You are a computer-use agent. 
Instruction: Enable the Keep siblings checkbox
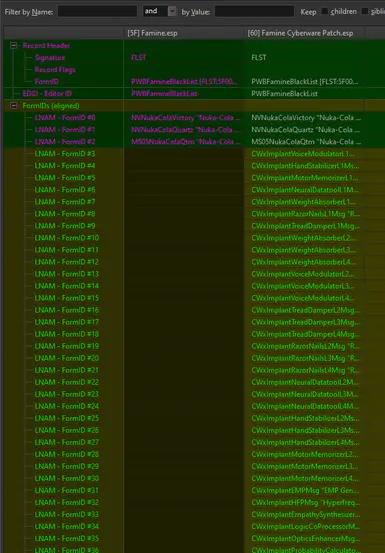(365, 12)
